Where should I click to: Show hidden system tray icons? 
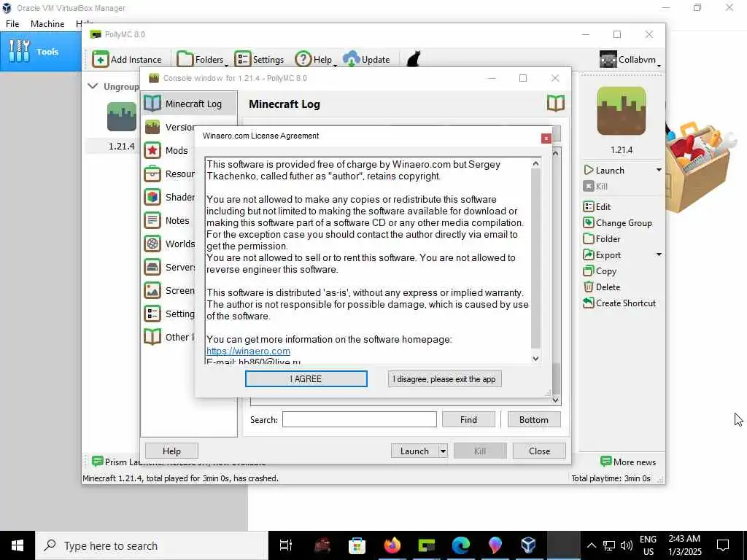591,545
